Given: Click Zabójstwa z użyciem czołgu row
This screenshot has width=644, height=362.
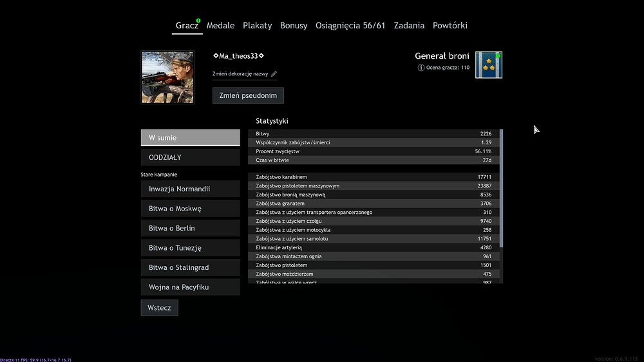Looking at the screenshot, I should click(x=374, y=221).
